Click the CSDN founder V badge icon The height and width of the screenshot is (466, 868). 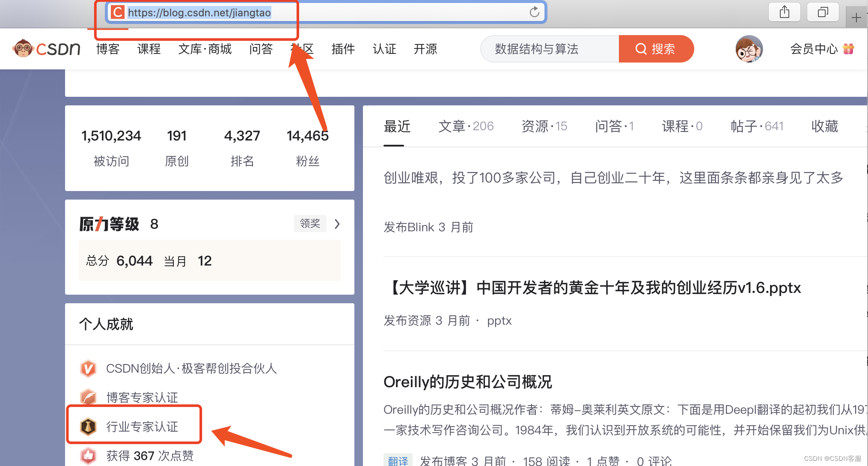tap(88, 368)
